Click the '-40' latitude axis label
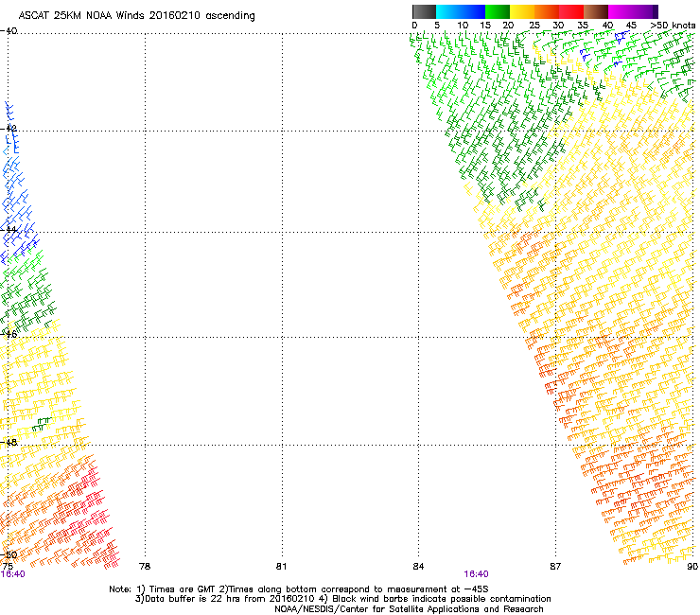700x615 pixels. coord(9,31)
